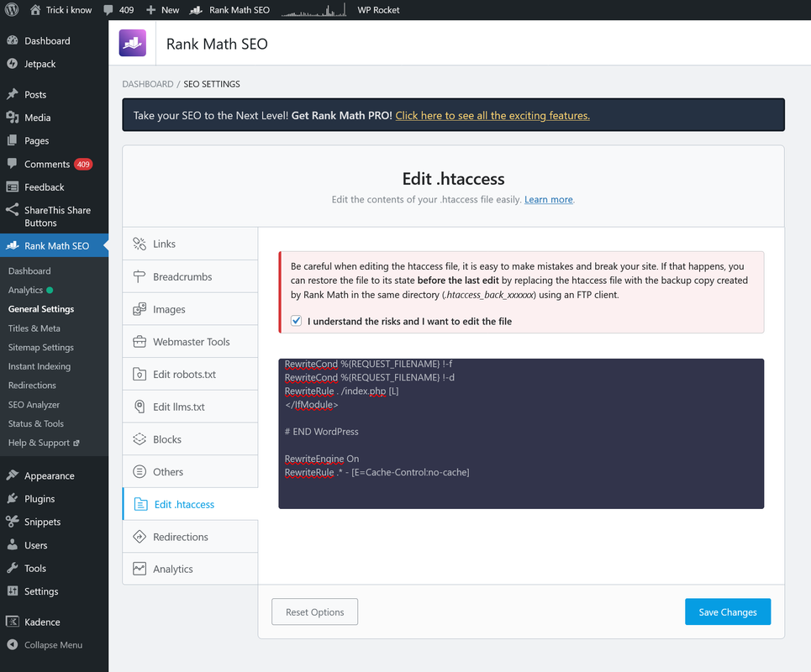Screen dimensions: 811x672
Task: Click the Collapse Menu arrow icon
Action: [13, 644]
